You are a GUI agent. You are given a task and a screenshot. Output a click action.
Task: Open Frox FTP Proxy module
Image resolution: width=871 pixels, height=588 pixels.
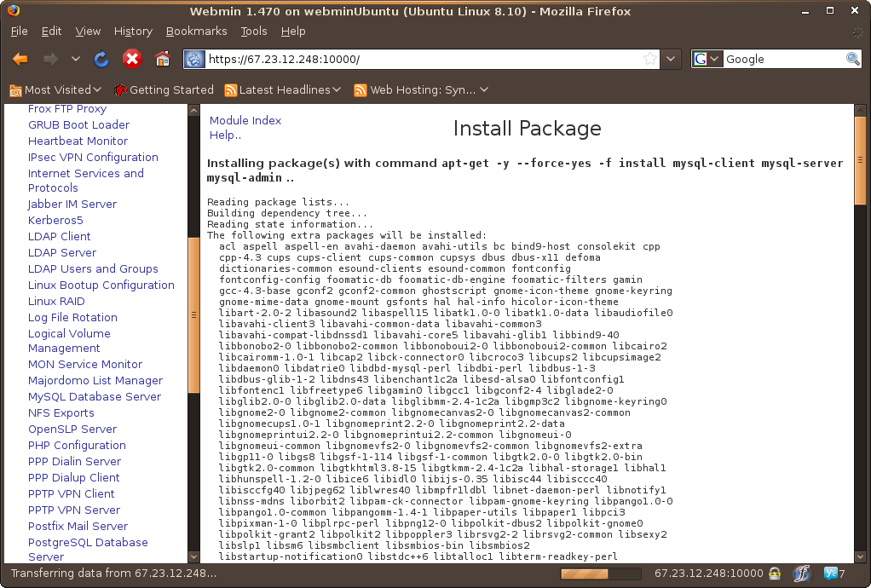point(67,109)
